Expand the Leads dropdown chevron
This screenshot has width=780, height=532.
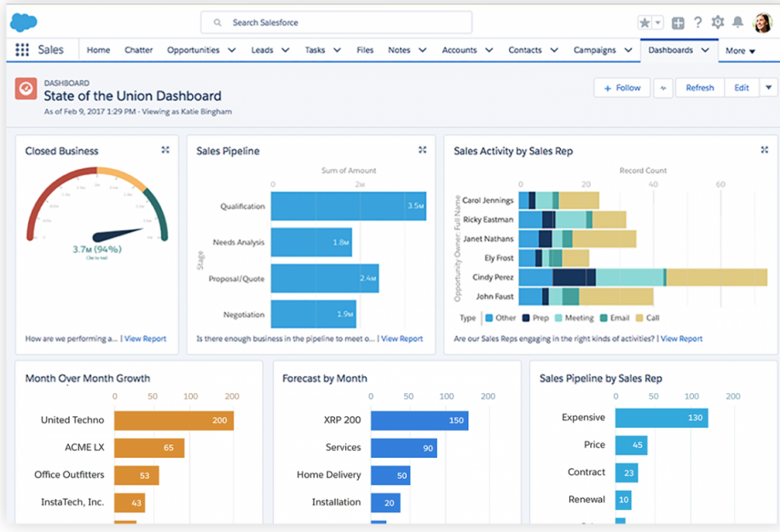coord(286,49)
